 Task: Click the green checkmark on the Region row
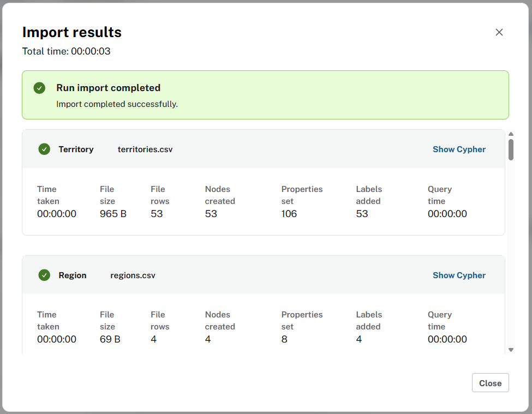[x=44, y=275]
